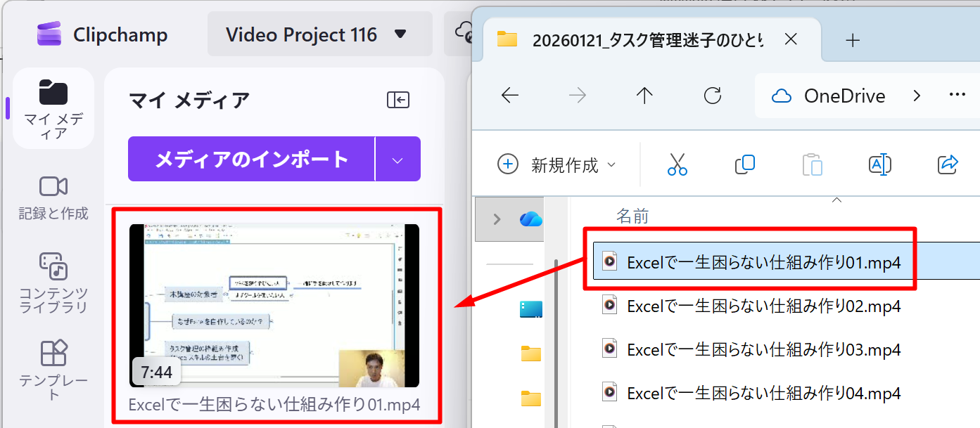The height and width of the screenshot is (428, 980).
Task: Collapse the マイ メディア panel
Action: click(398, 100)
